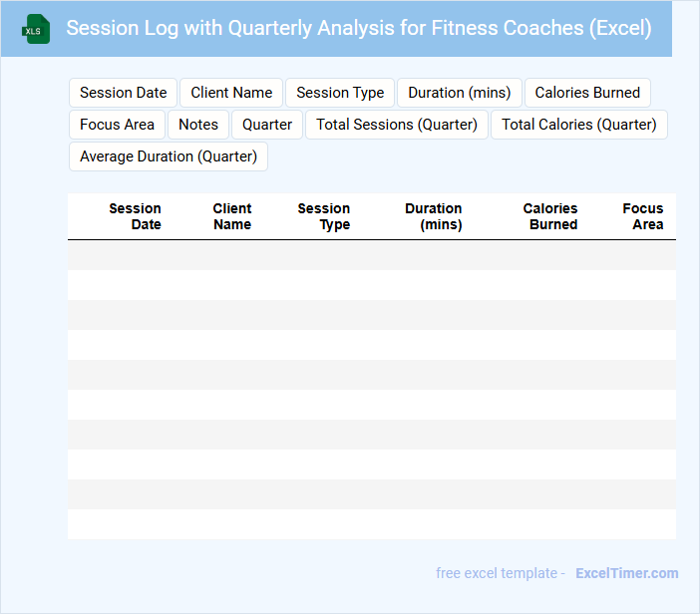Click the green XLS file icon
The width and height of the screenshot is (700, 614).
tap(36, 29)
